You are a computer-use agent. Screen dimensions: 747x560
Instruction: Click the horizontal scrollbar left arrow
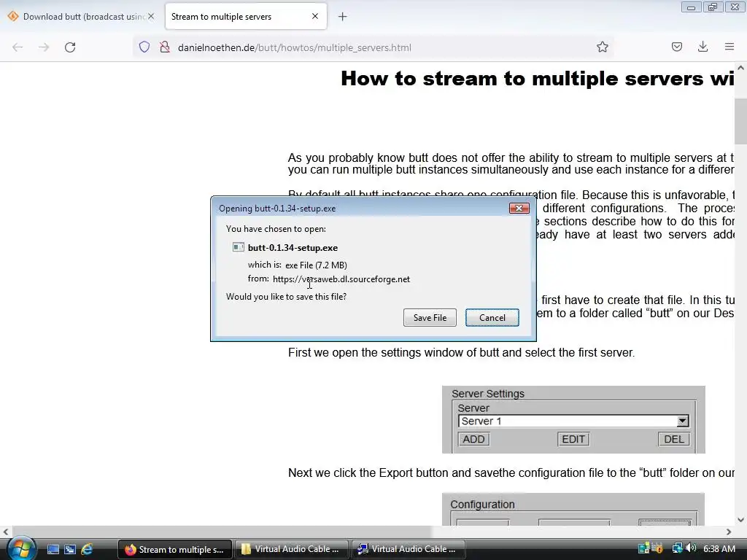[x=5, y=532]
